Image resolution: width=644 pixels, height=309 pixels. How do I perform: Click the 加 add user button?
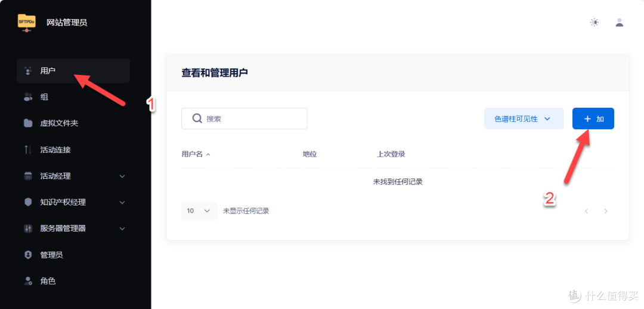593,119
